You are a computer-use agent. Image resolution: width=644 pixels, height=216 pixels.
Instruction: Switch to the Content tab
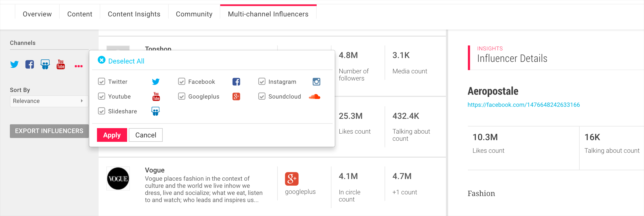(80, 14)
